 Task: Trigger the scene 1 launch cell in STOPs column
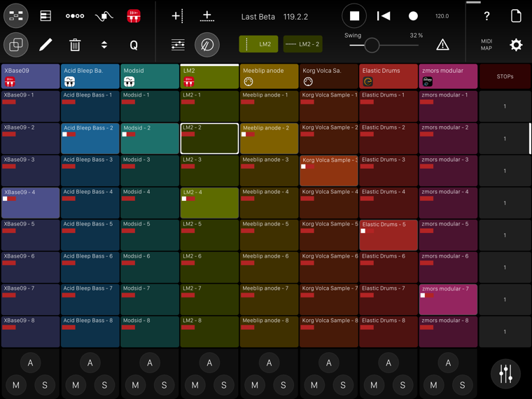(x=505, y=106)
